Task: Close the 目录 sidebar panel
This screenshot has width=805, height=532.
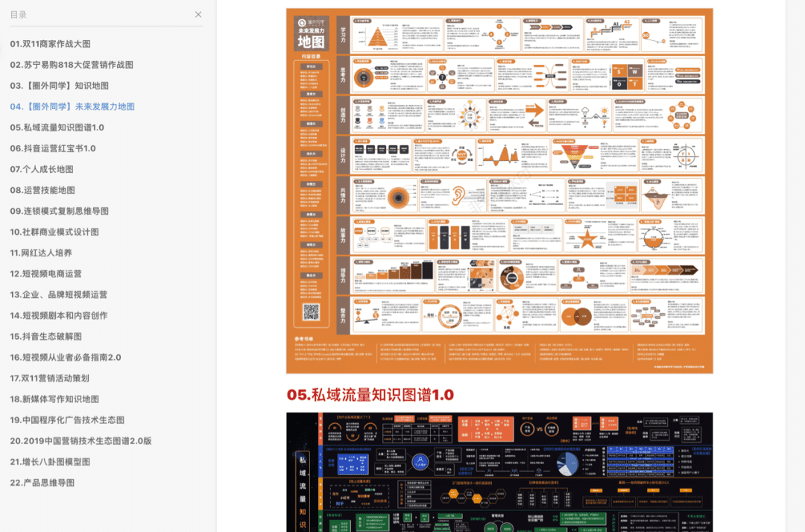Action: click(x=198, y=15)
